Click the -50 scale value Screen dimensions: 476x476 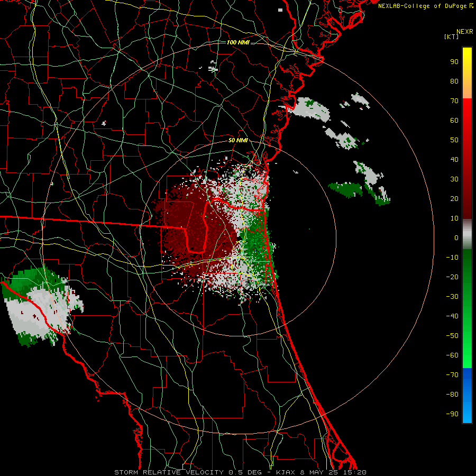(x=452, y=336)
